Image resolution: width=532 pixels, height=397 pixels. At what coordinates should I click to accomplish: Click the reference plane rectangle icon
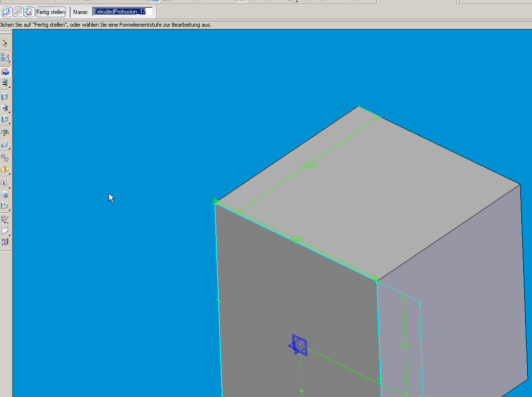pos(5,231)
